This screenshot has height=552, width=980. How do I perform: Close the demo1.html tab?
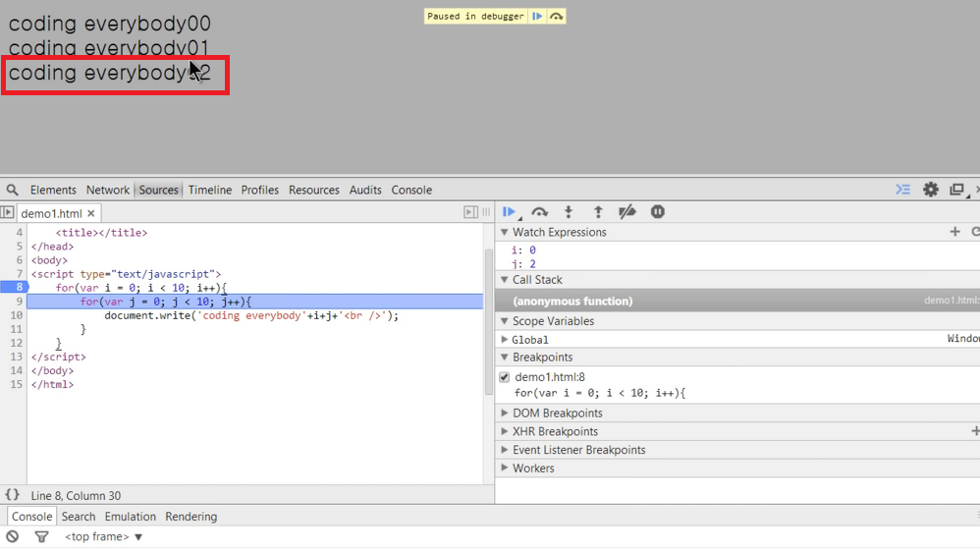[x=91, y=213]
